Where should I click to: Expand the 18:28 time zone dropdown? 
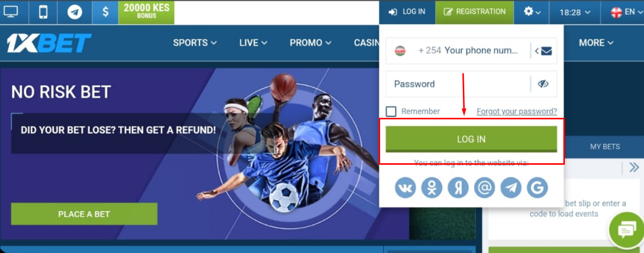pos(575,12)
